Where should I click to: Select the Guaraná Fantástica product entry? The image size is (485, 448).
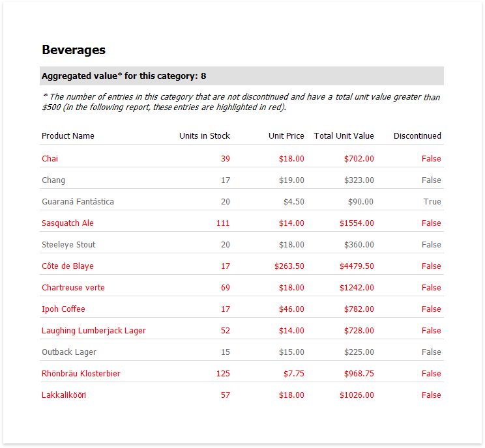pos(78,202)
